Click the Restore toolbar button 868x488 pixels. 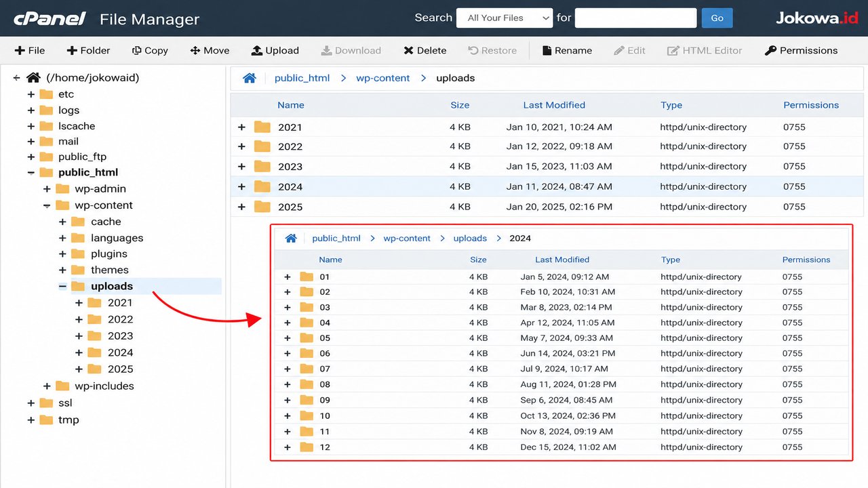pos(492,50)
